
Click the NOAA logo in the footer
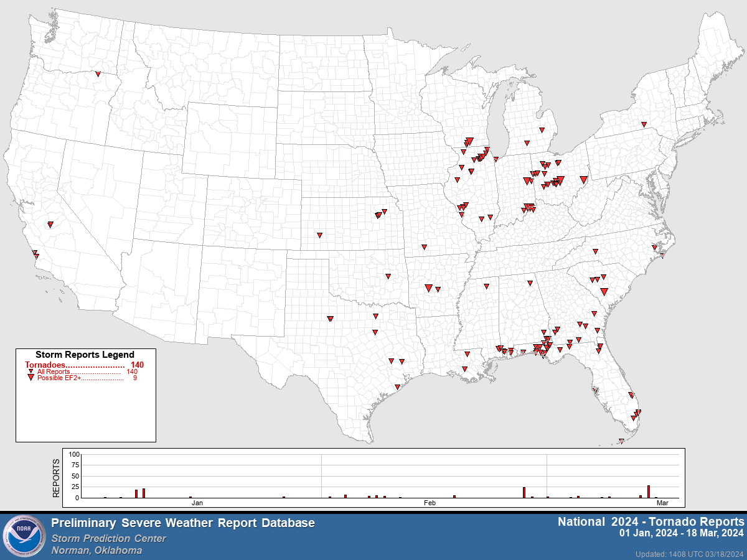click(x=25, y=536)
